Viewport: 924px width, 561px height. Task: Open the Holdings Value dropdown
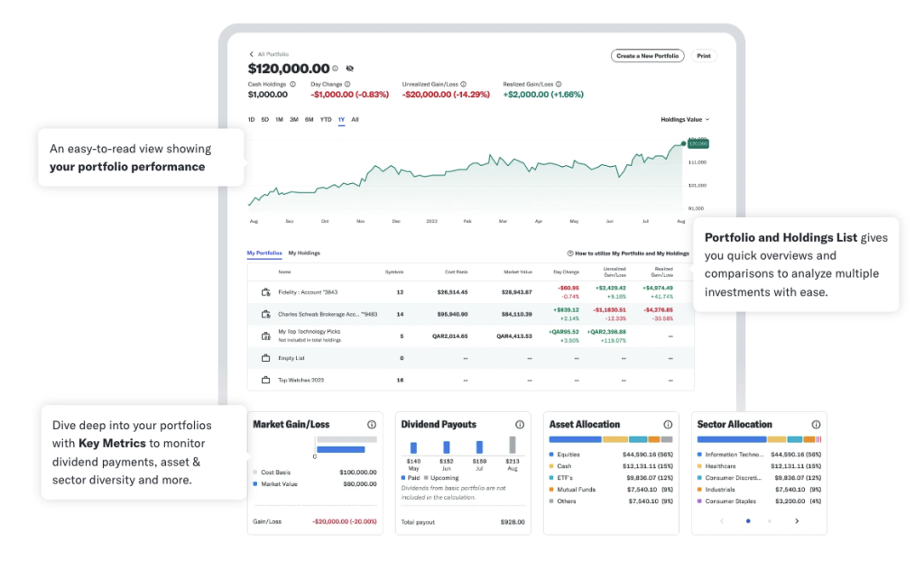coord(685,119)
